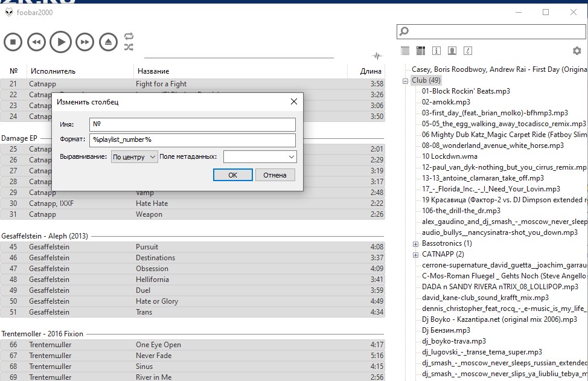This screenshot has height=381, width=588.
Task: Click the Eject/Open file icon
Action: (109, 42)
